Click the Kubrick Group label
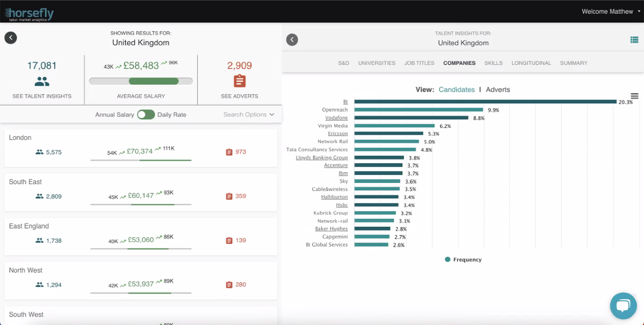Viewport: 644px width, 325px height. pos(331,213)
